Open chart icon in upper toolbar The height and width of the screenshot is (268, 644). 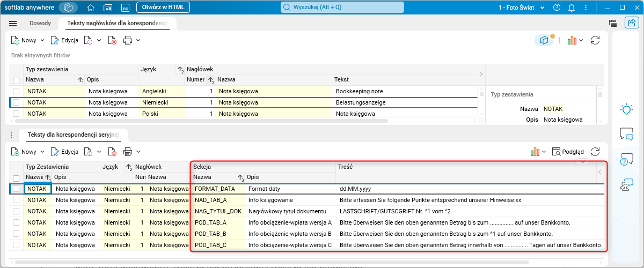click(x=572, y=40)
